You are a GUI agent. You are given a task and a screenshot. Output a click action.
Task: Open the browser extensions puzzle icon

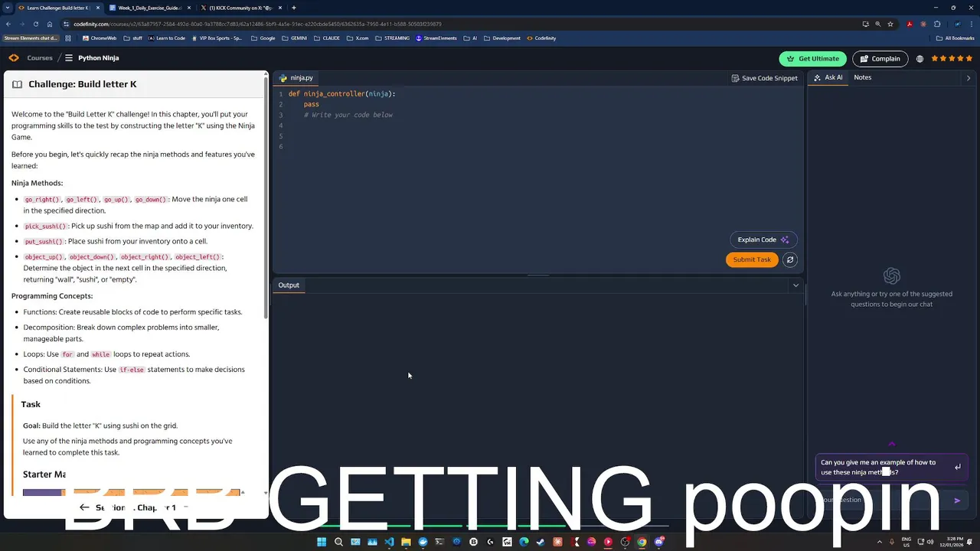point(937,24)
